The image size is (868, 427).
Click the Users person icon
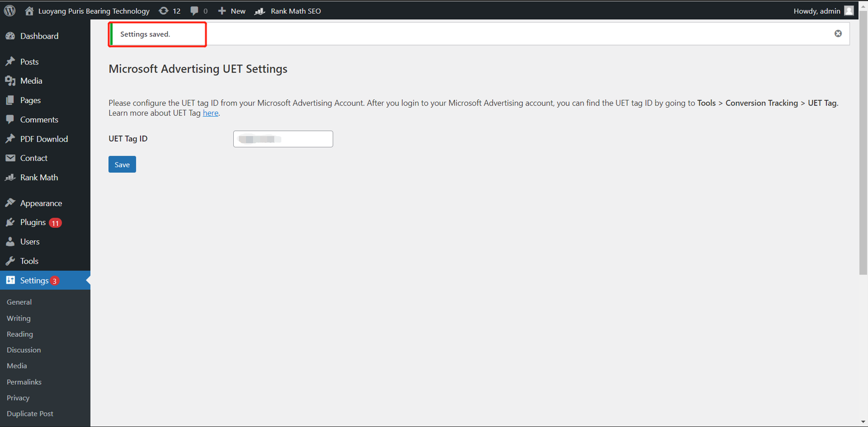pyautogui.click(x=10, y=242)
